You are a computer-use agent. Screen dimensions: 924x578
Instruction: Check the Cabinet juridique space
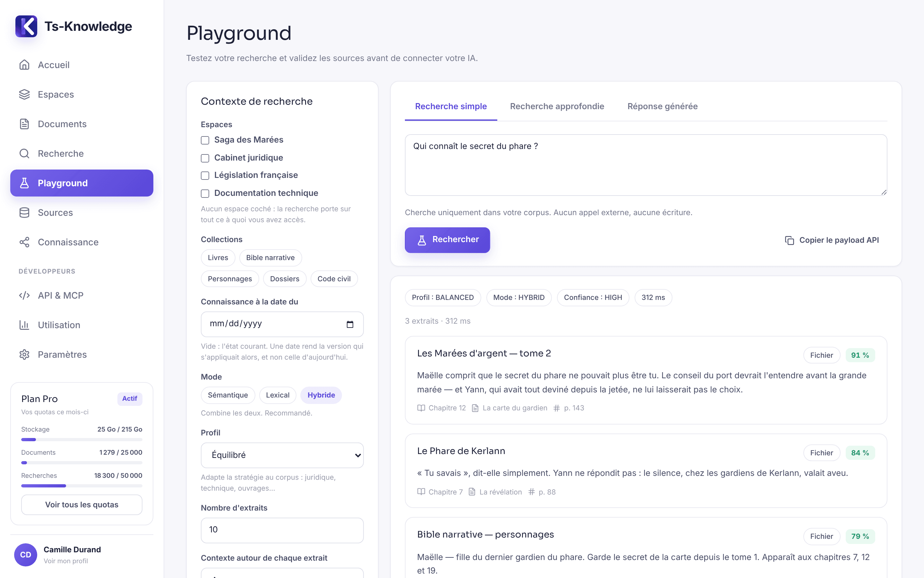(x=205, y=158)
